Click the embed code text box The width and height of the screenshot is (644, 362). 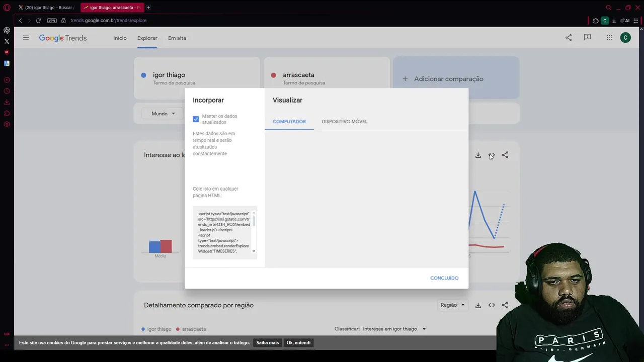[225, 232]
